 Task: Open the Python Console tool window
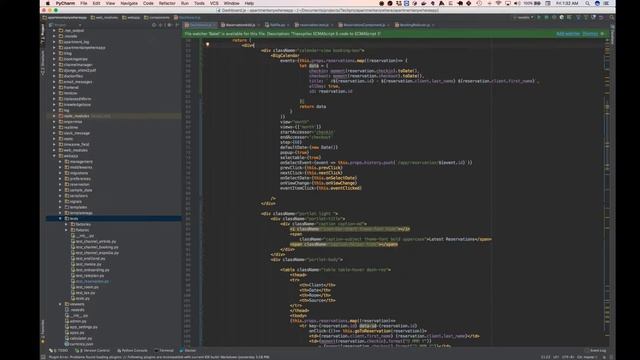[x=132, y=351]
